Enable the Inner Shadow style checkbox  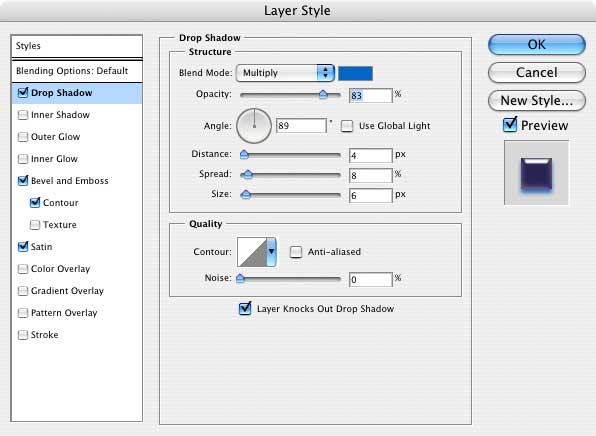[23, 115]
